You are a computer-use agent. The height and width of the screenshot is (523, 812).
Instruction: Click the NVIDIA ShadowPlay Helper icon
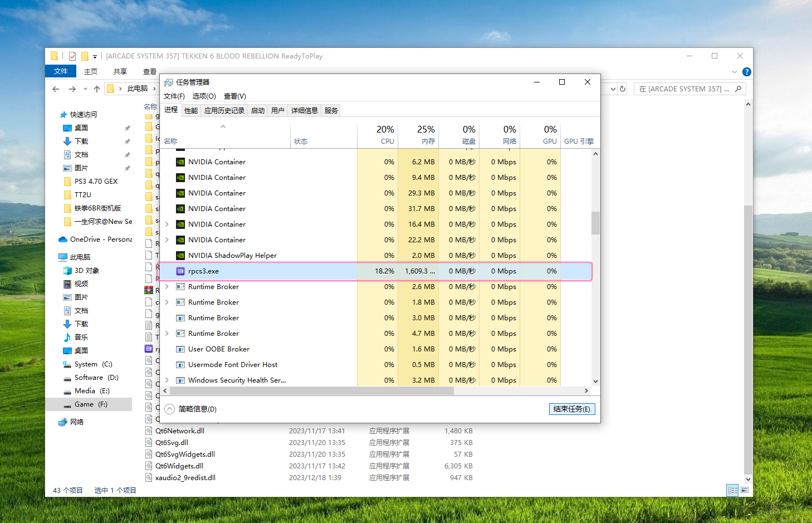pos(180,256)
